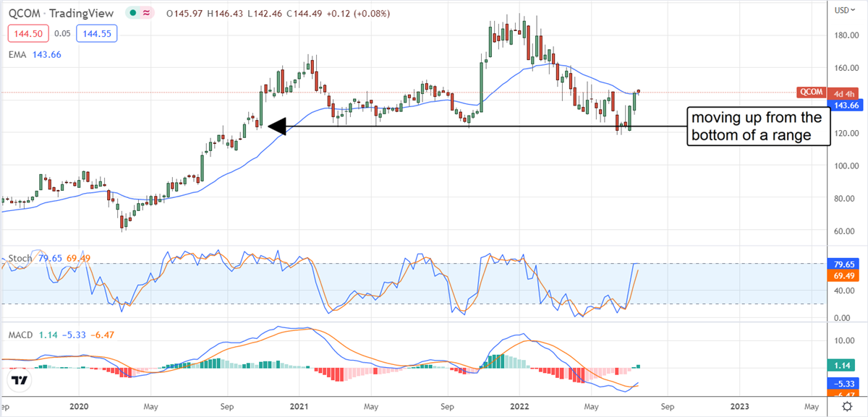Click the 2022 label on time axis
This screenshot has width=868, height=417.
click(x=520, y=407)
